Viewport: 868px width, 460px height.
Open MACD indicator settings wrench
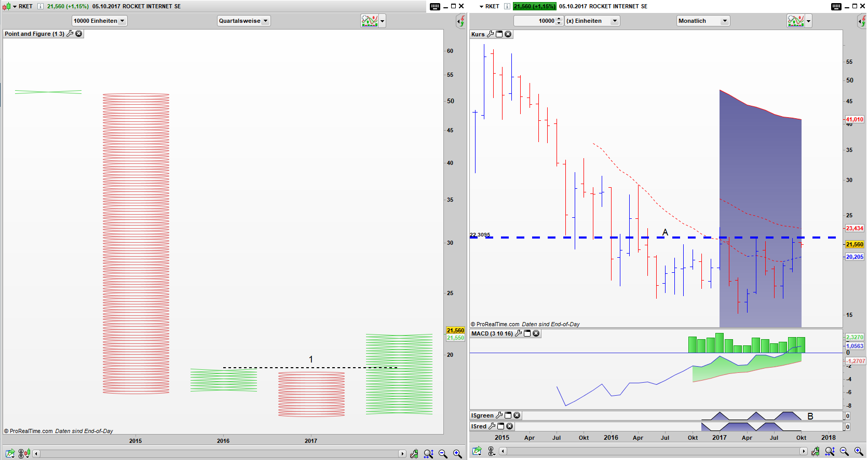click(x=518, y=333)
